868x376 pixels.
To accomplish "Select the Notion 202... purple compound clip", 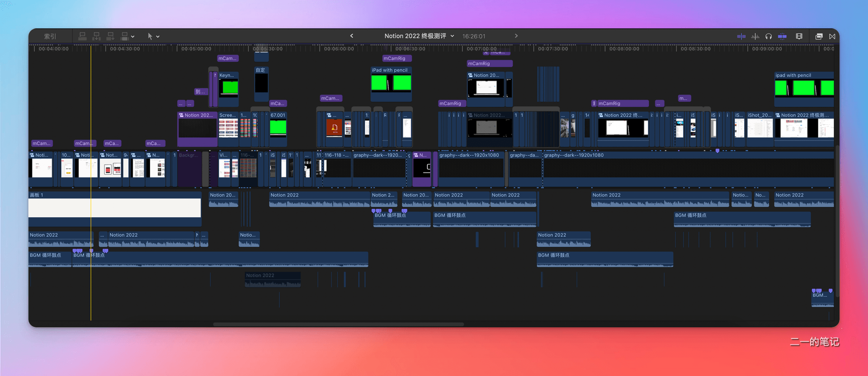I will (x=198, y=129).
